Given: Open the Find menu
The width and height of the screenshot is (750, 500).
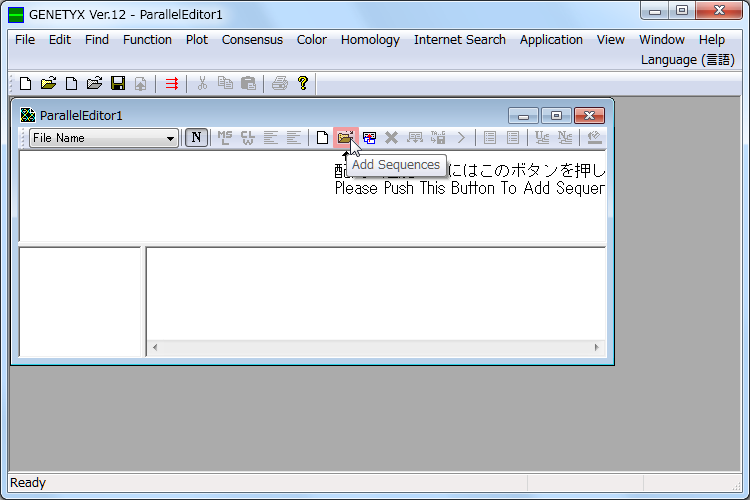Looking at the screenshot, I should tap(97, 40).
